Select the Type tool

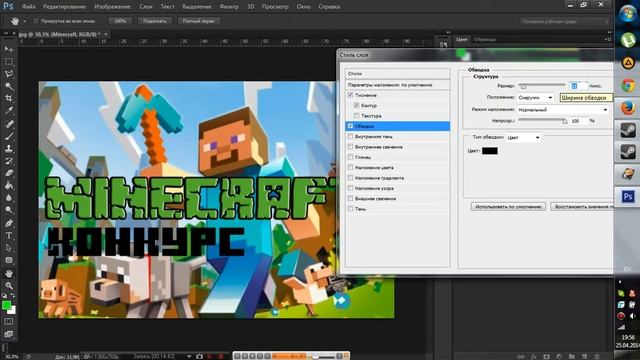click(x=9, y=236)
